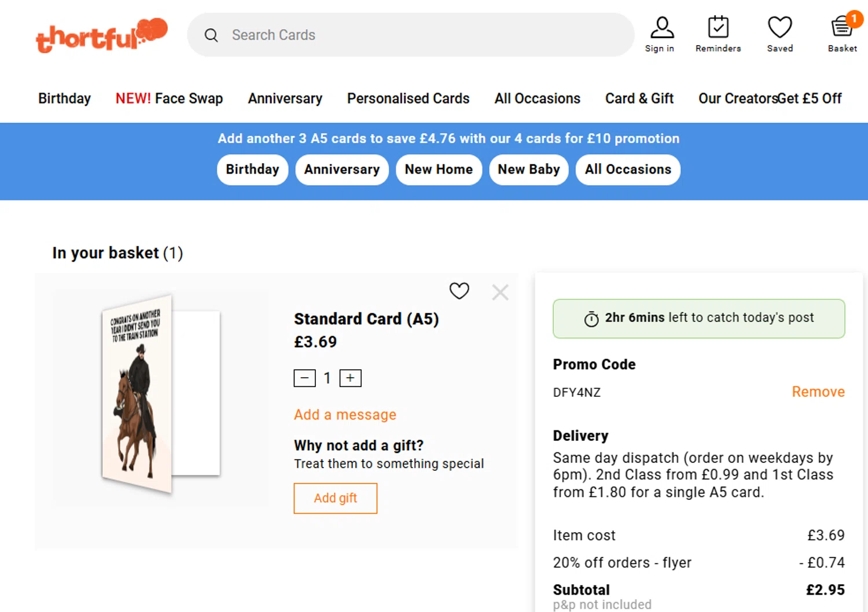Open the Birthday menu item
The image size is (868, 612).
(64, 98)
